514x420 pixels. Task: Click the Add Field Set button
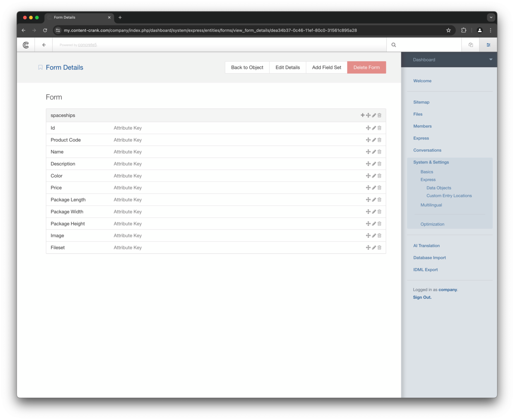tap(326, 67)
